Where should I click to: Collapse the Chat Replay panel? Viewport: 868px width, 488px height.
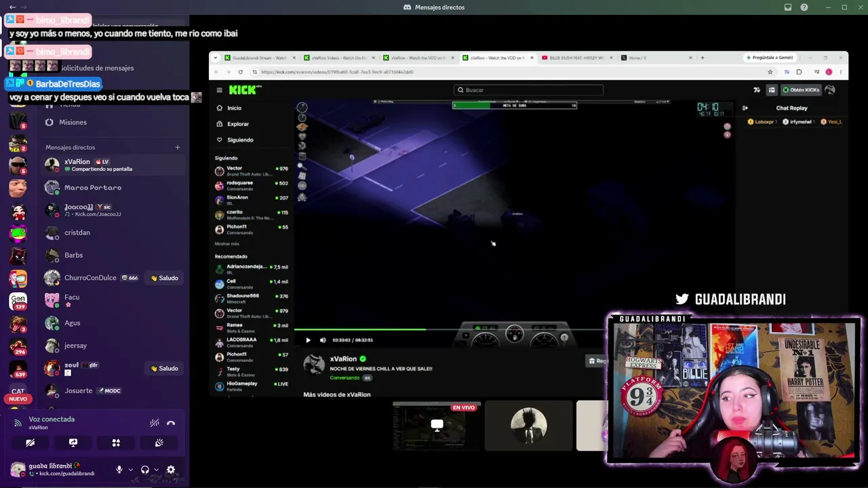click(x=745, y=108)
